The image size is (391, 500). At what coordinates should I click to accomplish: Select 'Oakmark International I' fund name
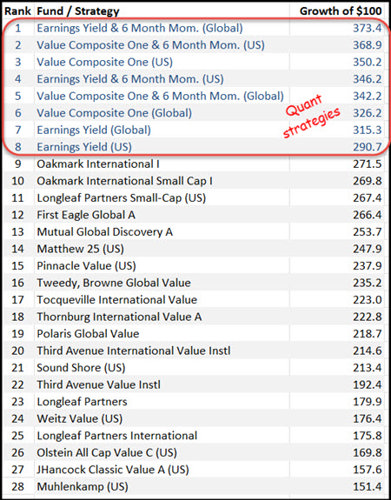[98, 164]
